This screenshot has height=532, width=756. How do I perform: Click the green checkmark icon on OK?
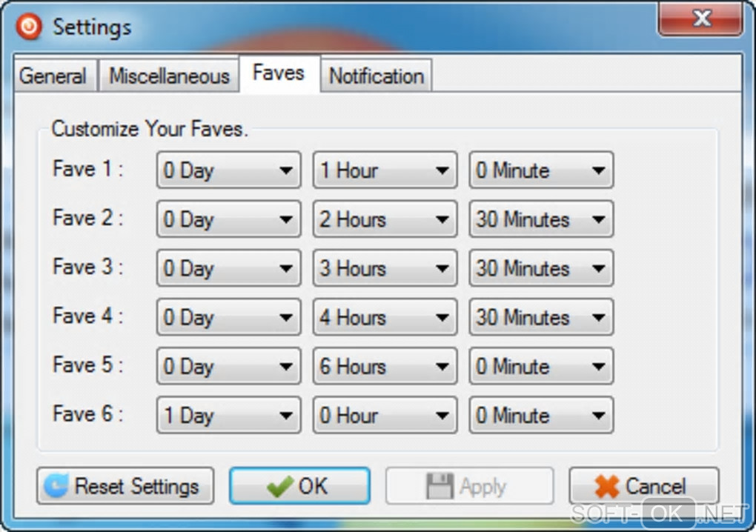(x=279, y=487)
